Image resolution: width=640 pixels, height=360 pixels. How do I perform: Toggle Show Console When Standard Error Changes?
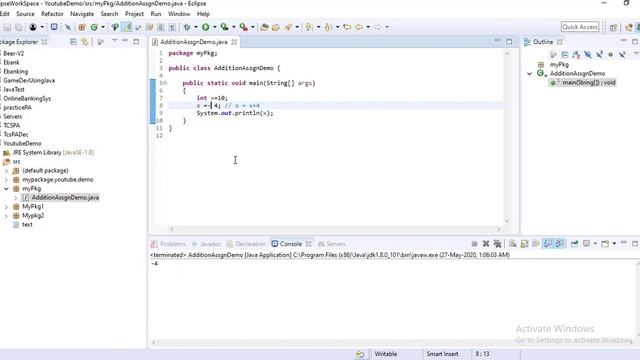(560, 244)
